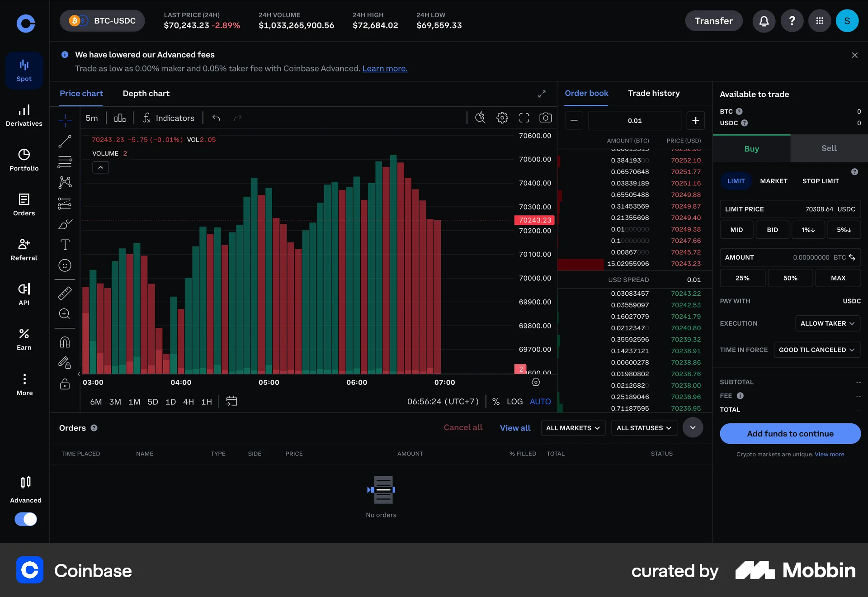Toggle the Advanced mode switch
The height and width of the screenshot is (597, 868).
(26, 519)
